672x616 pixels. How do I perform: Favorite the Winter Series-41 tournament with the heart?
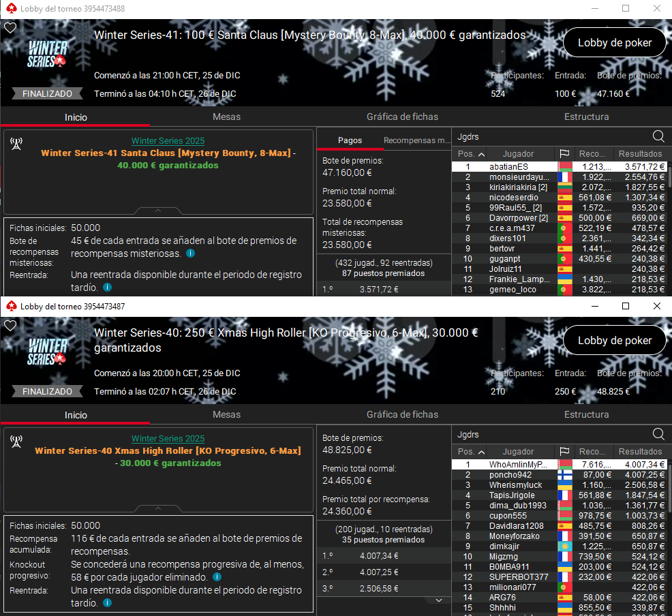click(x=10, y=28)
